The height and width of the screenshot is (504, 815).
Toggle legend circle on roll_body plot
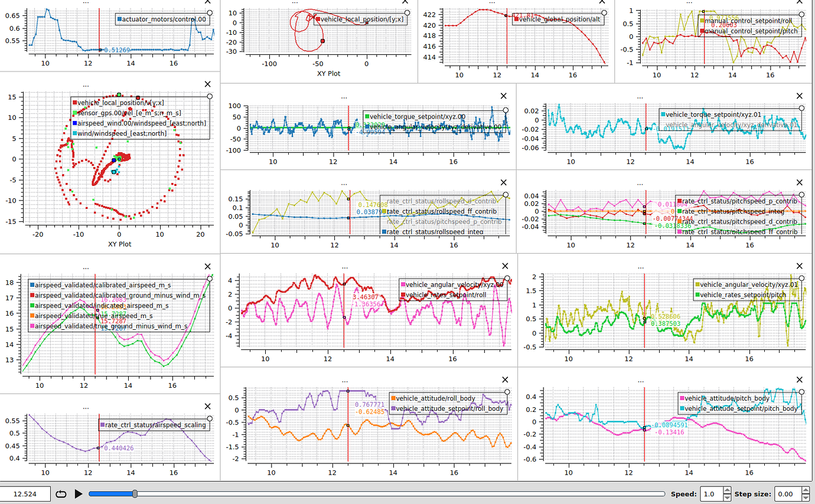[507, 393]
